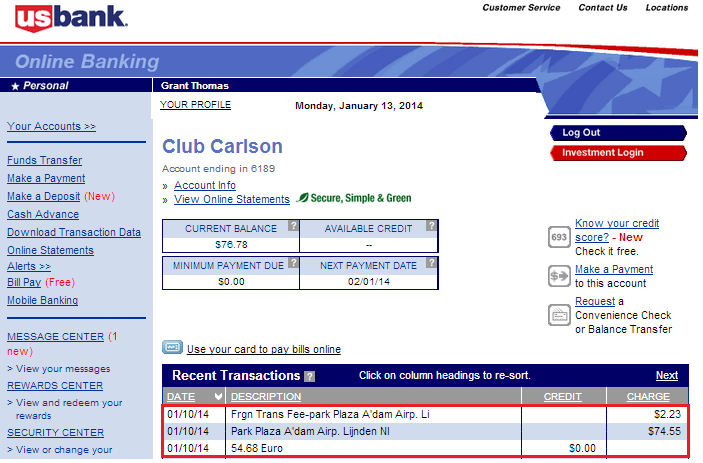Image resolution: width=703 pixels, height=463 pixels.
Task: Sort transactions by Date heading
Action: 181,397
